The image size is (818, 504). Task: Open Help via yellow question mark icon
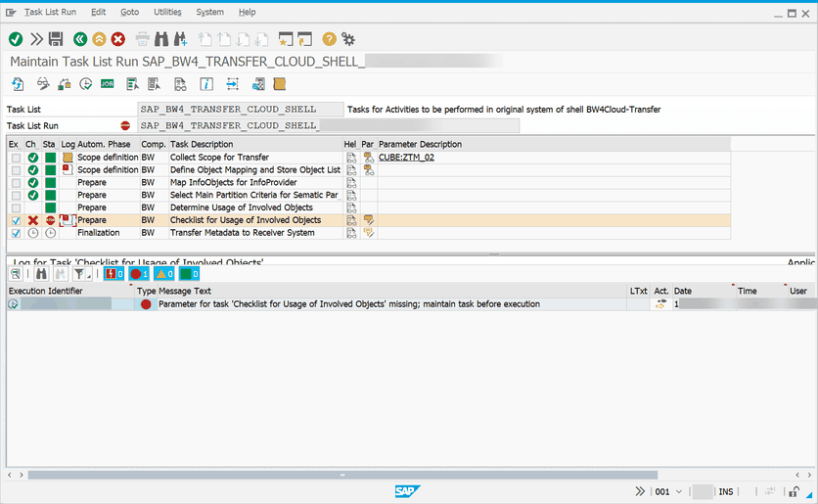(329, 39)
